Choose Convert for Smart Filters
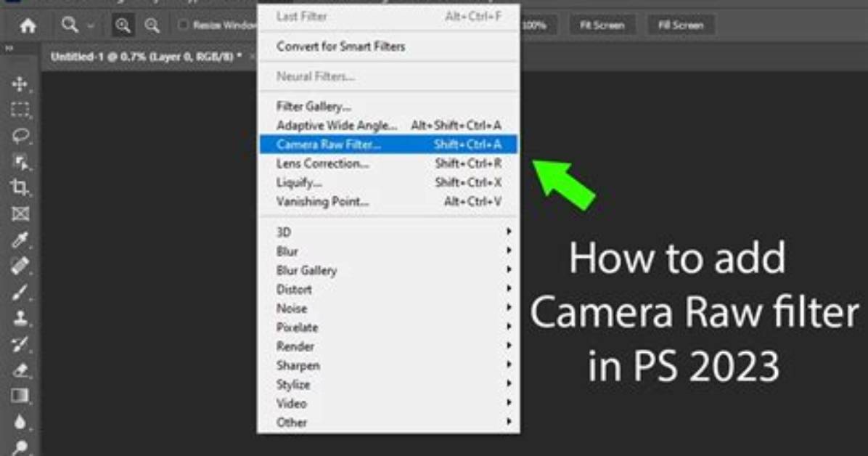868x456 pixels. [388, 46]
